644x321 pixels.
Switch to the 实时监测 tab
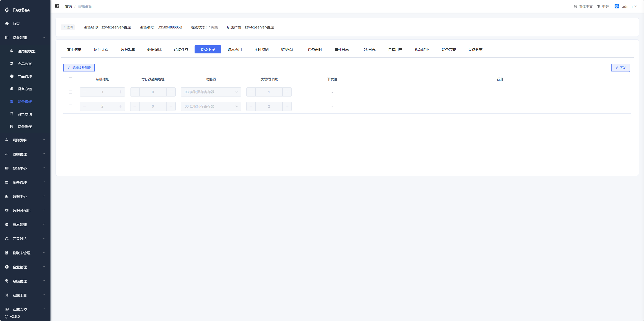(x=261, y=50)
